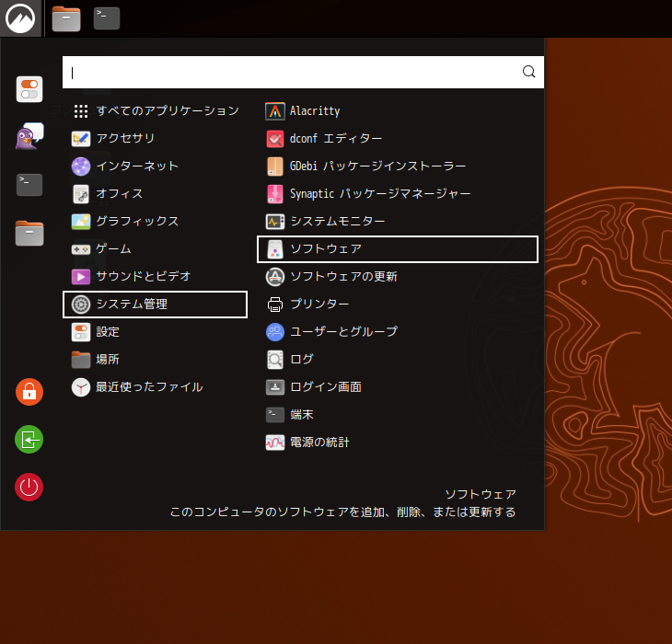The image size is (672, 644).
Task: Open ログイン画面 settings
Action: [398, 387]
